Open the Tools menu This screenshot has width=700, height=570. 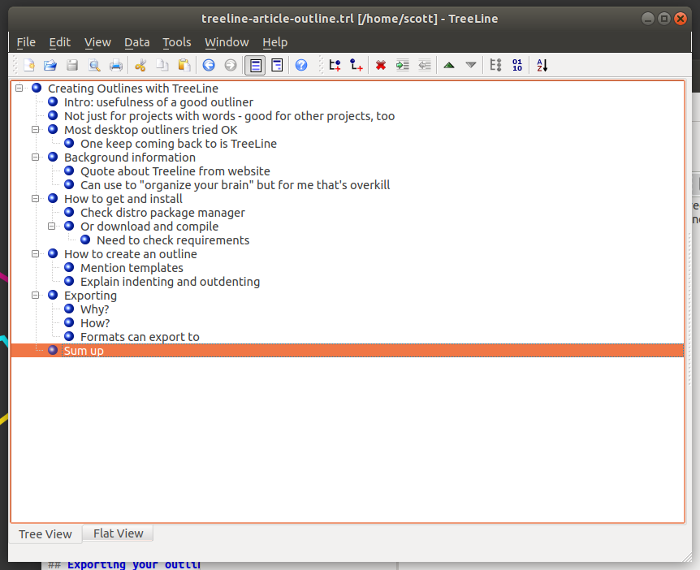pyautogui.click(x=176, y=42)
